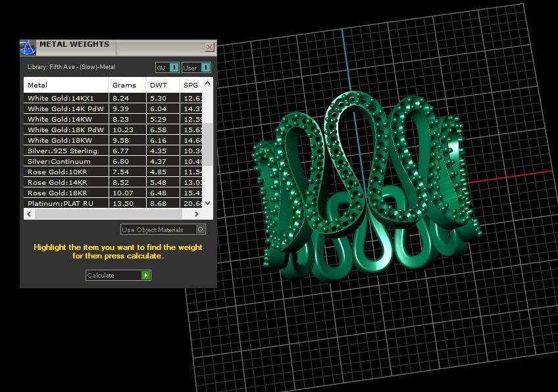Screen dimensions: 558x392
Task: Click the table's scroll up arrow
Action: 208,83
